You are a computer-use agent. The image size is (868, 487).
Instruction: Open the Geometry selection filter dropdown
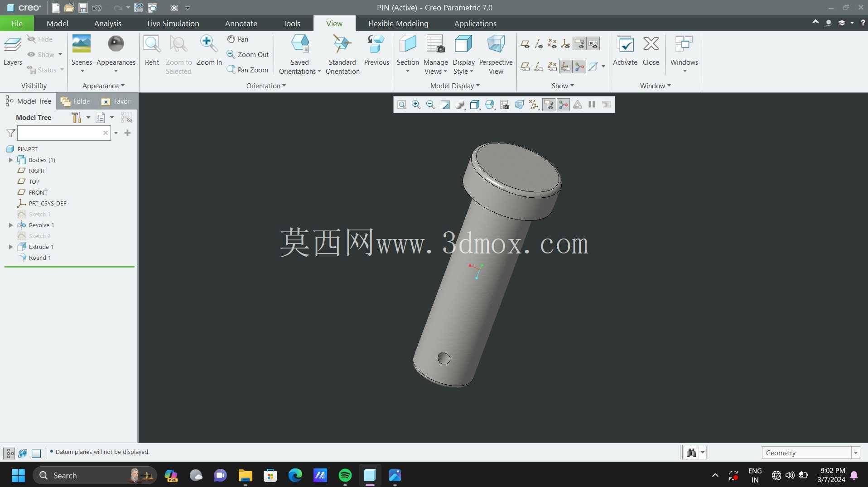[x=856, y=453]
